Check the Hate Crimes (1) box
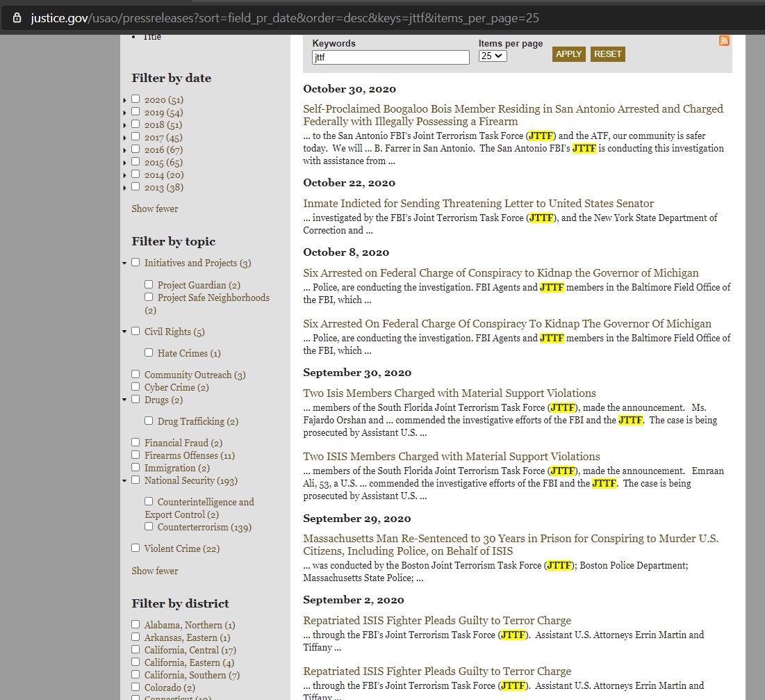The image size is (765, 700). [x=149, y=352]
